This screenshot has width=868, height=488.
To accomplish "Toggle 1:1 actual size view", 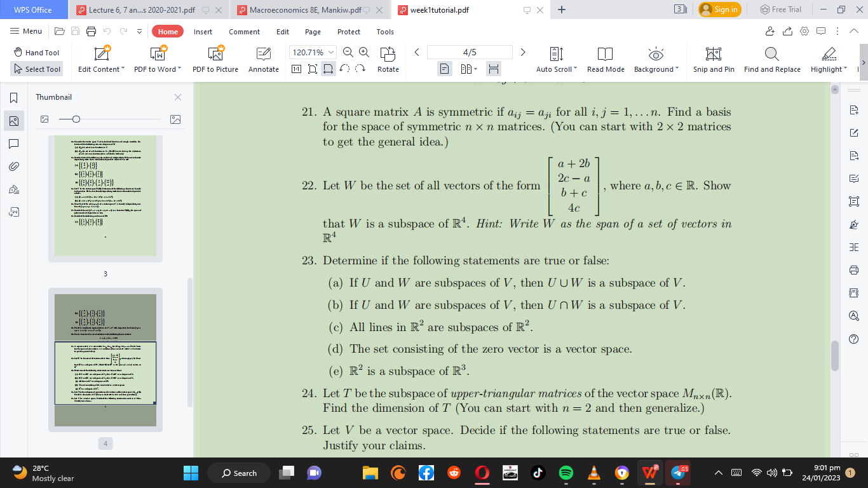I will click(296, 67).
